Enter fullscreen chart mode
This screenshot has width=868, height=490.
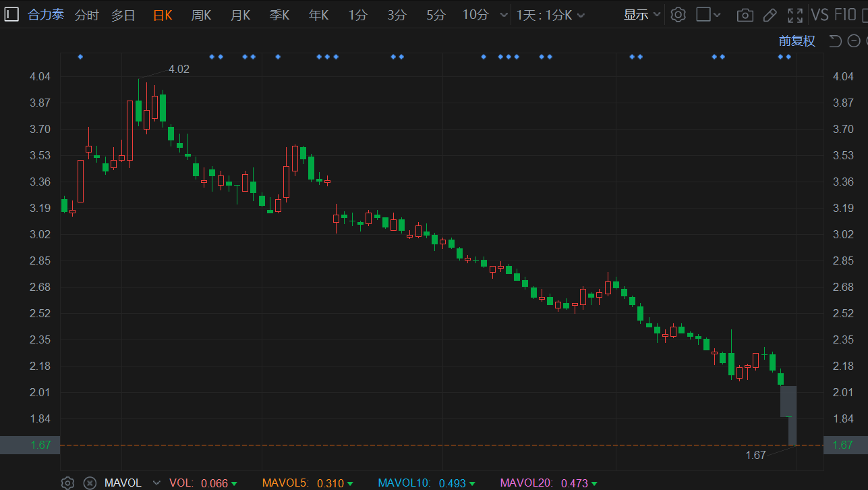pos(795,15)
